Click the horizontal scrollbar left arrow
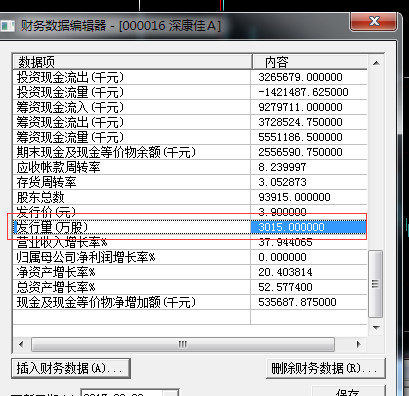Screen dimensions: 409x396 [x=21, y=344]
